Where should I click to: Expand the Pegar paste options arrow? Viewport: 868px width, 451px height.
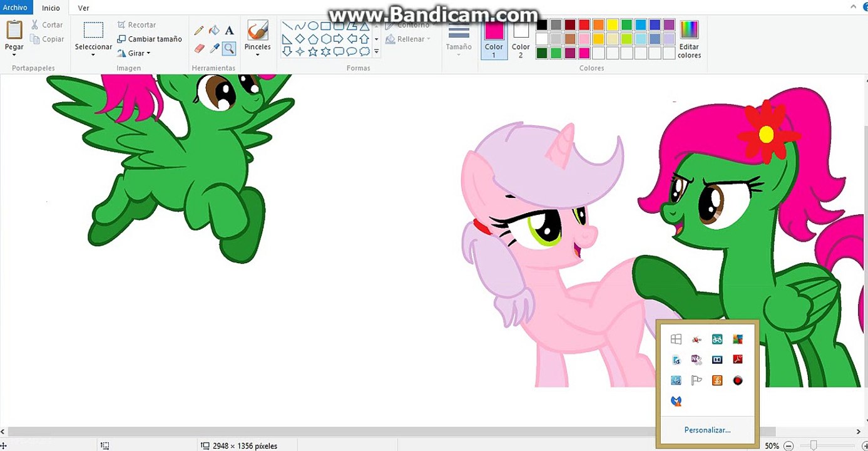pos(14,54)
